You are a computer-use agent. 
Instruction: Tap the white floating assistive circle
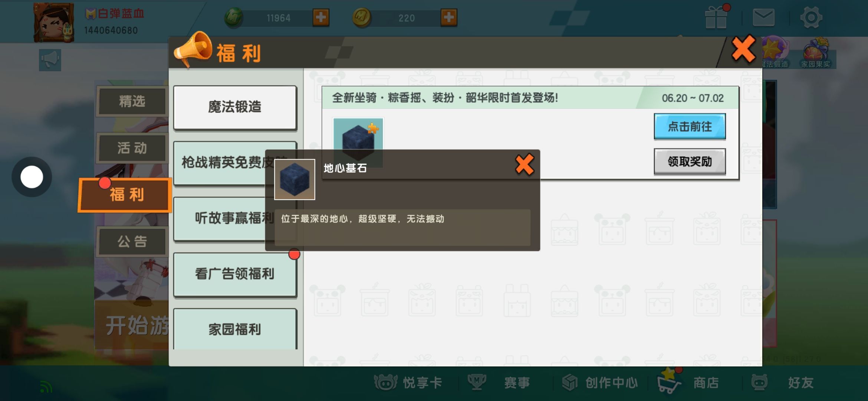[32, 177]
